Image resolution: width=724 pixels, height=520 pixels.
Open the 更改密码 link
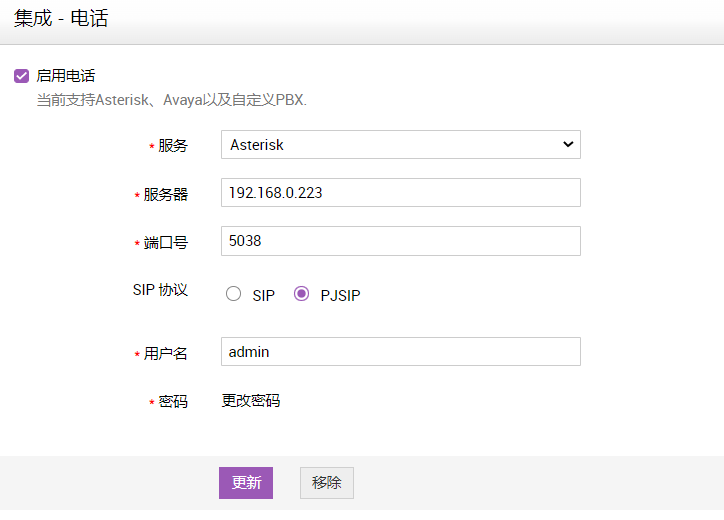[251, 400]
